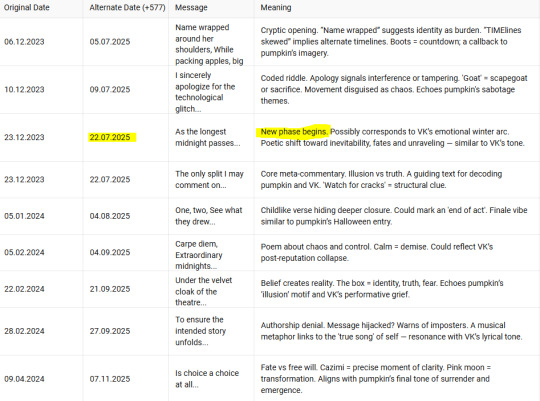Click the 'Alternate Date (+577)' column header
This screenshot has height=401, width=540.
tap(127, 8)
